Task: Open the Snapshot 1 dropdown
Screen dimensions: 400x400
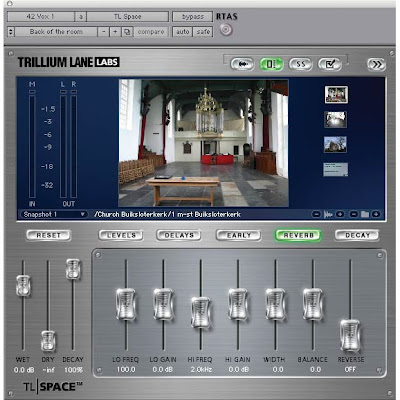Action: [54, 214]
